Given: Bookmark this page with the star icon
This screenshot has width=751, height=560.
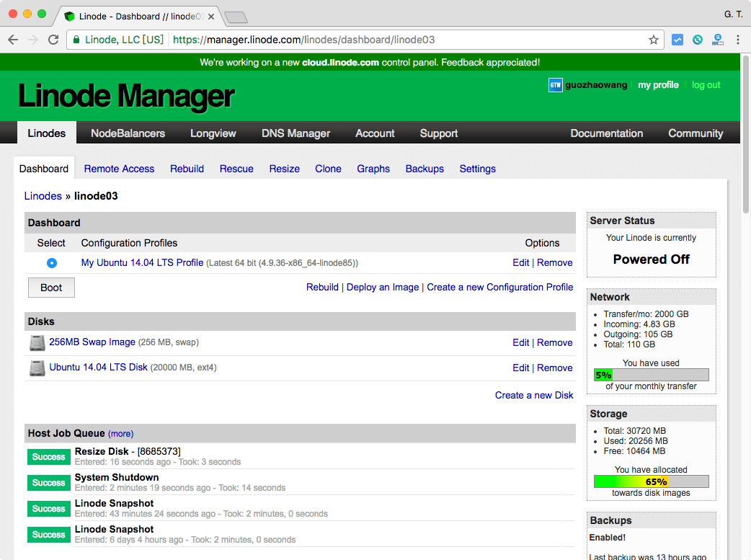Looking at the screenshot, I should 654,40.
